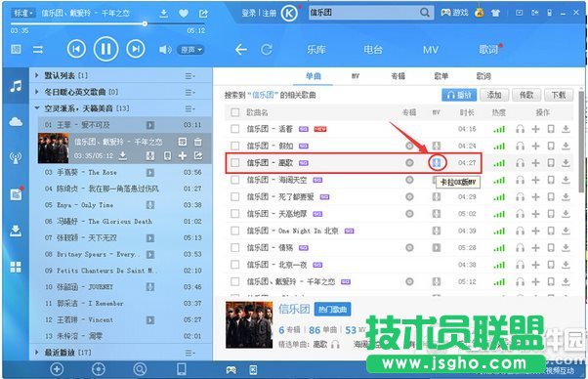Click the 信乐团 artist photo thumbnail
Image resolution: width=588 pixels, height=379 pixels.
[249, 324]
